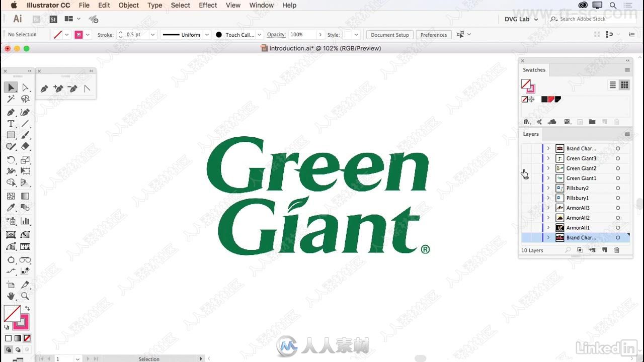The width and height of the screenshot is (644, 362).
Task: Open the Opacity link in control bar
Action: (x=276, y=35)
